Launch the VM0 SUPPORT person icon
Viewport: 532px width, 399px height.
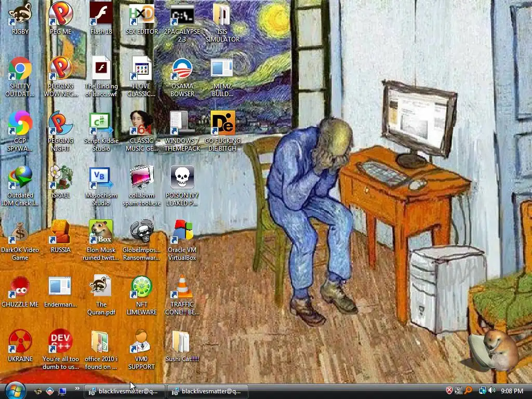141,341
